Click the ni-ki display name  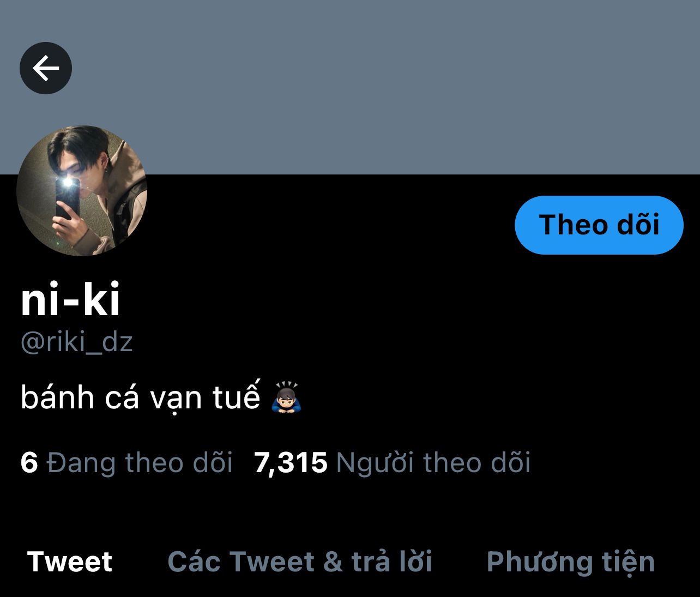tap(70, 301)
